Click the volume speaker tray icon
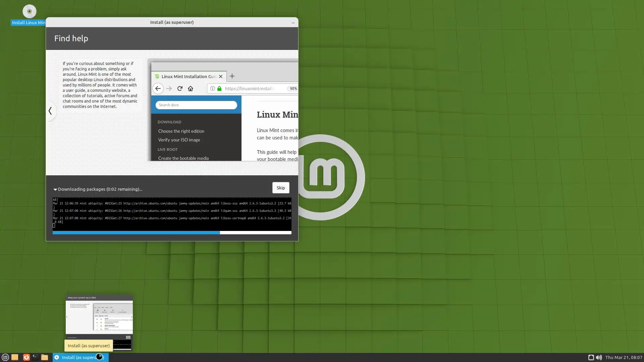 (x=599, y=358)
